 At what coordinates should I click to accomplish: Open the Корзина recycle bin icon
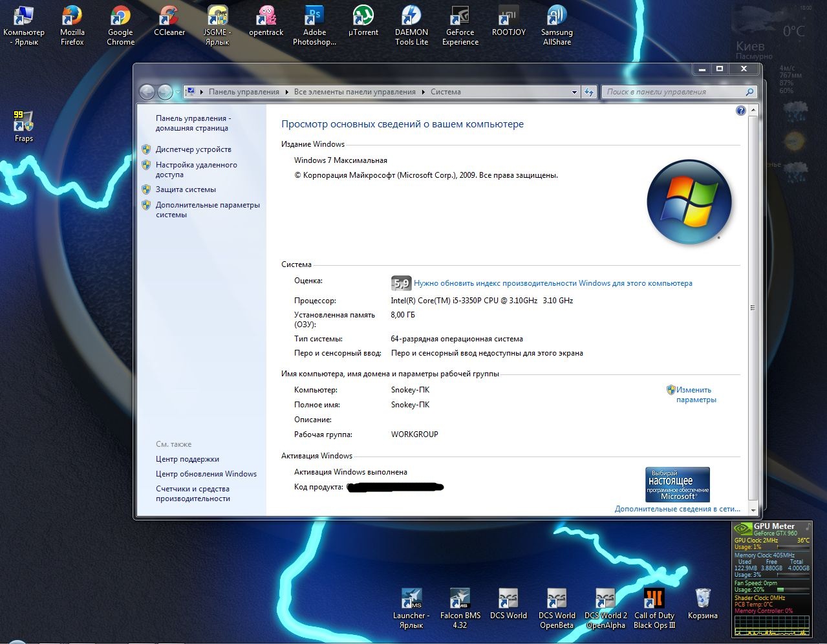click(703, 604)
